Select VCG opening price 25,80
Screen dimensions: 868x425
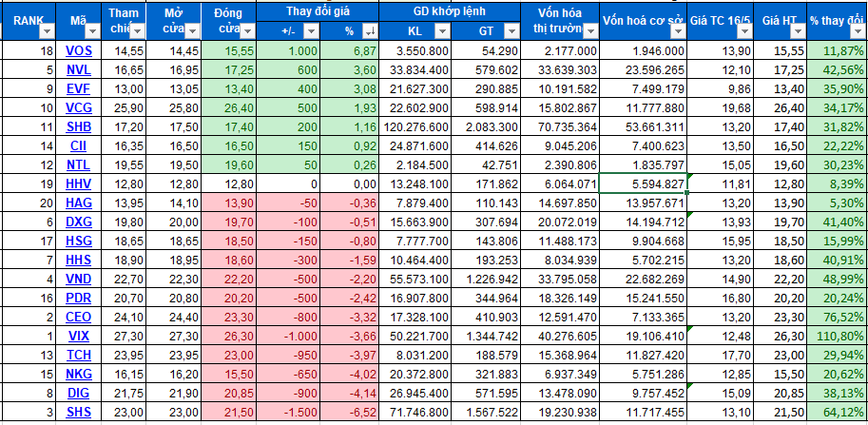(174, 107)
